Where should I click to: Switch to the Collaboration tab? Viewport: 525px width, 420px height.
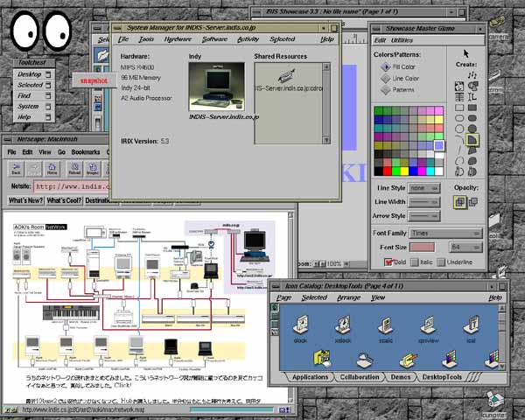(x=360, y=377)
